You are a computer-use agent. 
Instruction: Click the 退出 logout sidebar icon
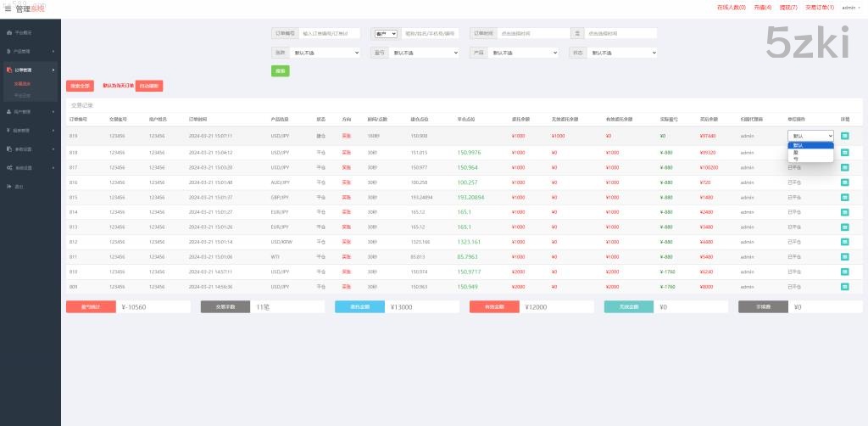8,186
